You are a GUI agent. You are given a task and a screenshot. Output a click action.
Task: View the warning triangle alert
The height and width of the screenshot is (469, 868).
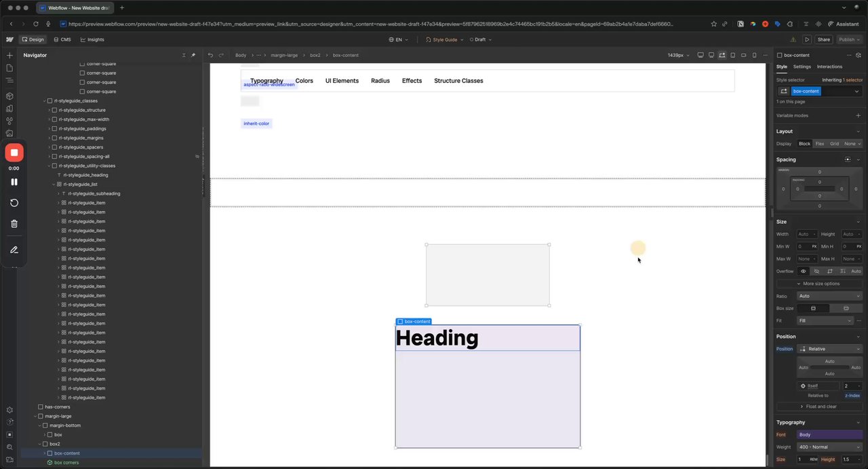coord(793,39)
